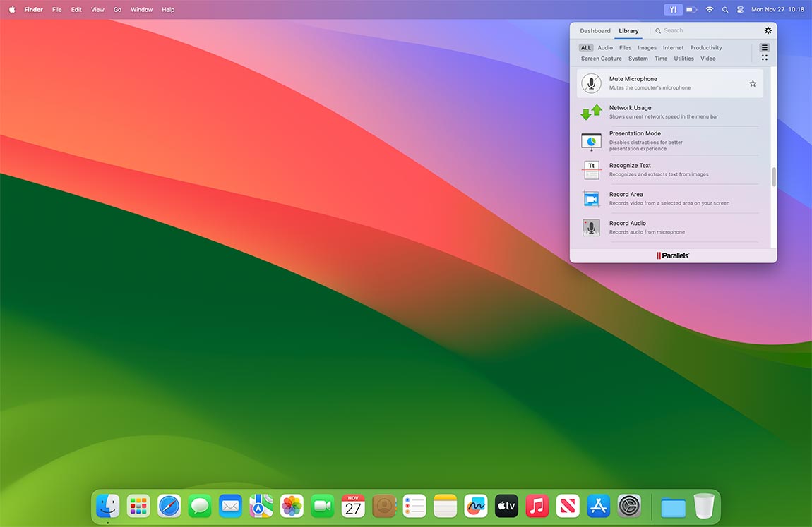Filter tools by Productivity category
This screenshot has height=527, width=812.
pos(705,48)
